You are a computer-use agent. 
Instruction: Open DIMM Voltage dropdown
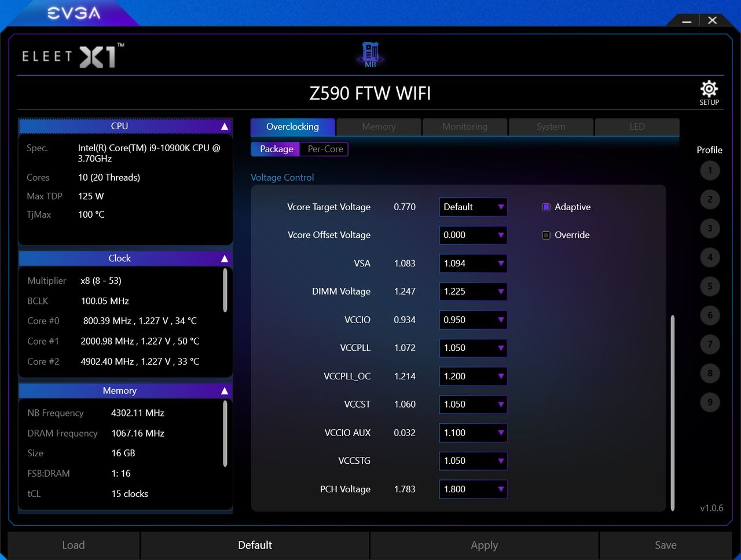[x=473, y=291]
